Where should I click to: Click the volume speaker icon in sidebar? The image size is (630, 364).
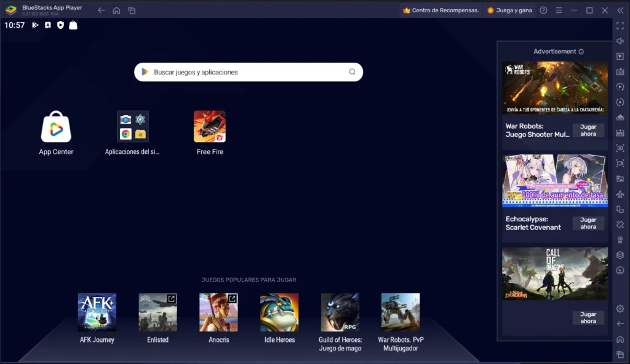(x=620, y=41)
